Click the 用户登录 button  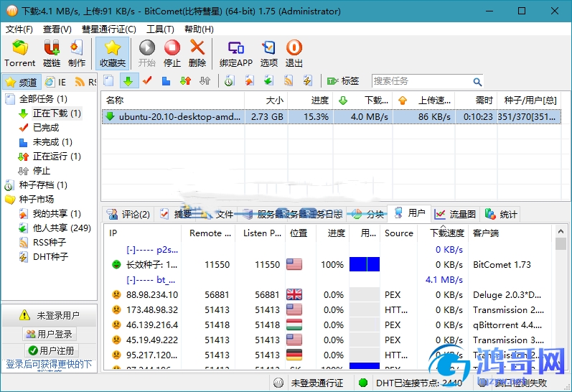coord(50,334)
